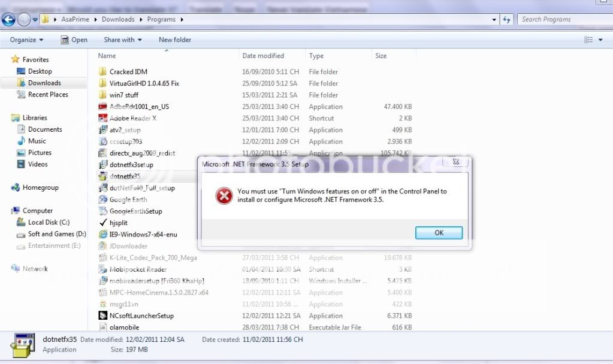
Task: Click the Search Programs field
Action: (565, 20)
